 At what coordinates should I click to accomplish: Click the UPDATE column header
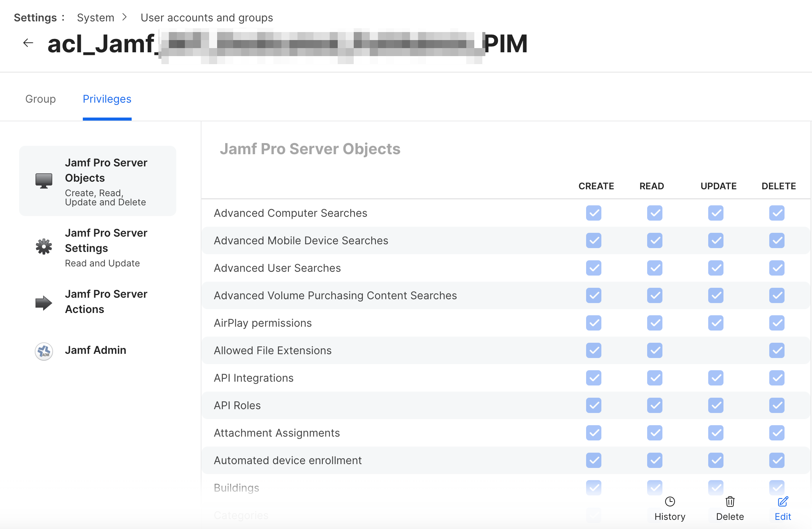point(719,186)
